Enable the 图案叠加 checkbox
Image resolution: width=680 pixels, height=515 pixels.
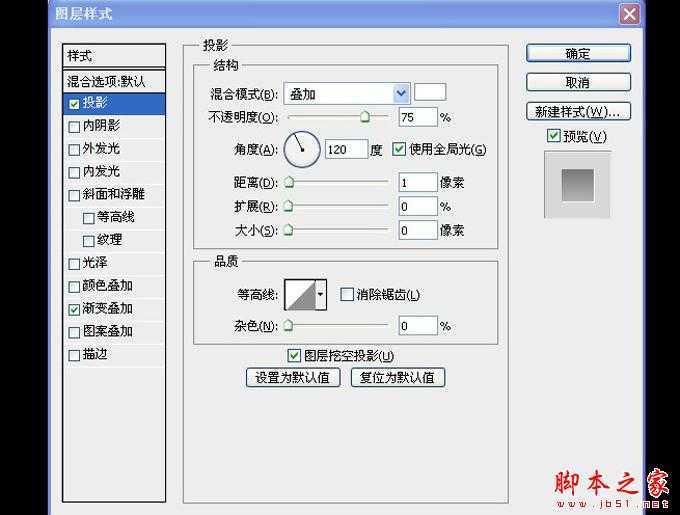74,332
